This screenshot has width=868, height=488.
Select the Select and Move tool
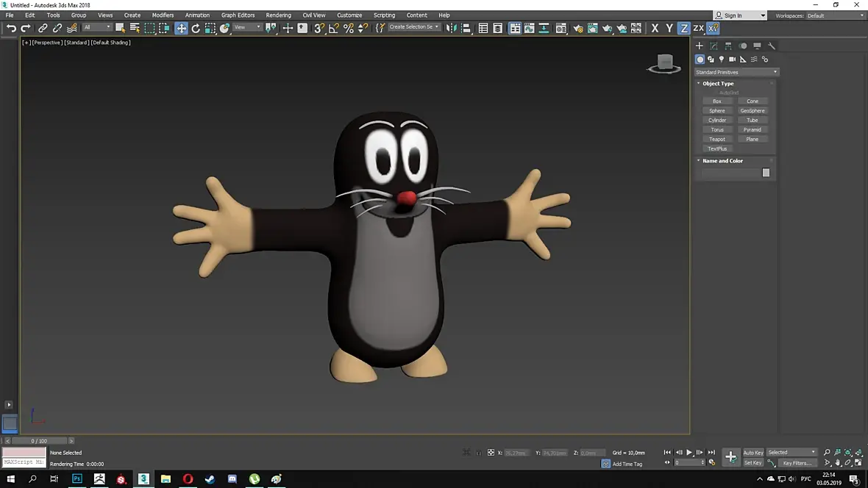181,28
